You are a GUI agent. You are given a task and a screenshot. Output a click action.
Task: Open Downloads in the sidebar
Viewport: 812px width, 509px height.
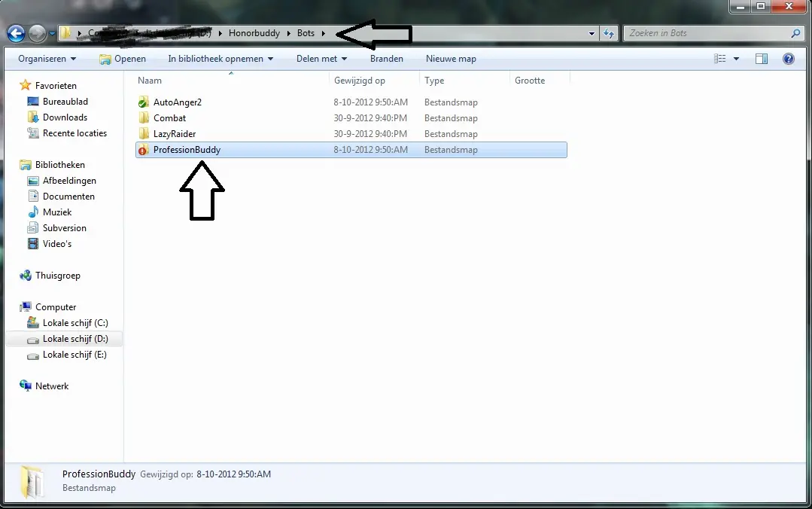(65, 117)
